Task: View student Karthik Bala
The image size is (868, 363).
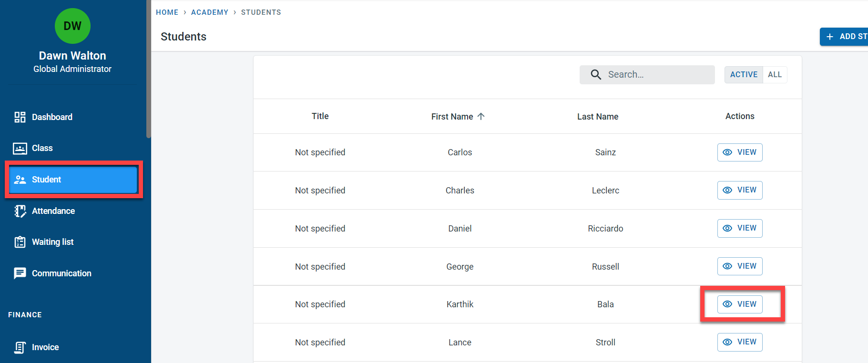Action: (739, 304)
